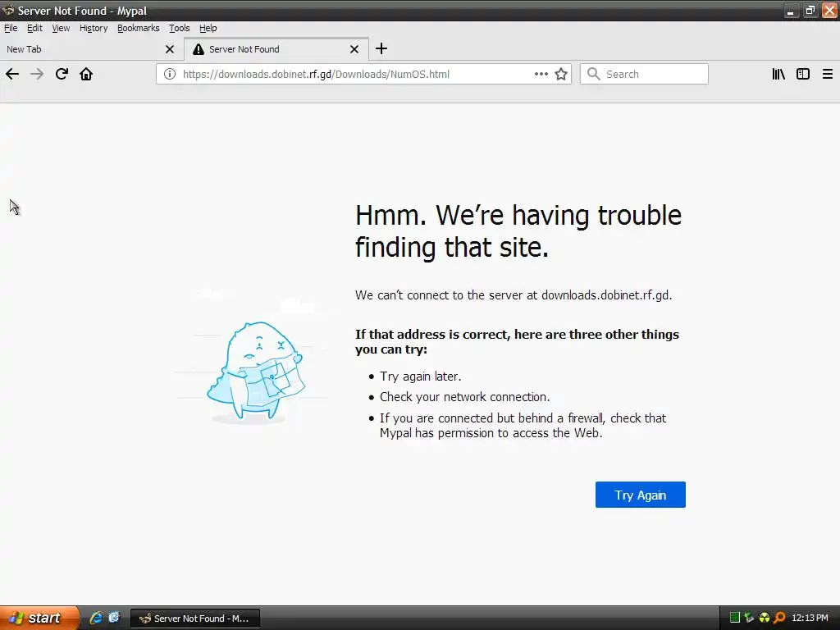Open the Windows start menu
Screen dimensions: 840x630
coord(39,618)
